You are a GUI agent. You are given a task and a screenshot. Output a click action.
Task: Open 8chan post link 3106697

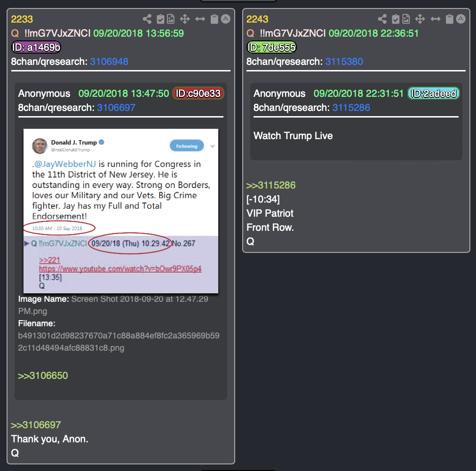click(x=116, y=108)
